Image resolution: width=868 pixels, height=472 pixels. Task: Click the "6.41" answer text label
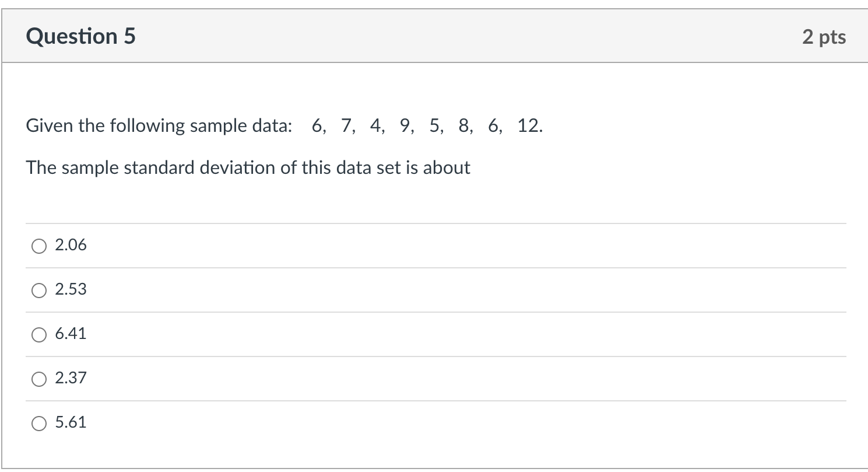point(71,334)
